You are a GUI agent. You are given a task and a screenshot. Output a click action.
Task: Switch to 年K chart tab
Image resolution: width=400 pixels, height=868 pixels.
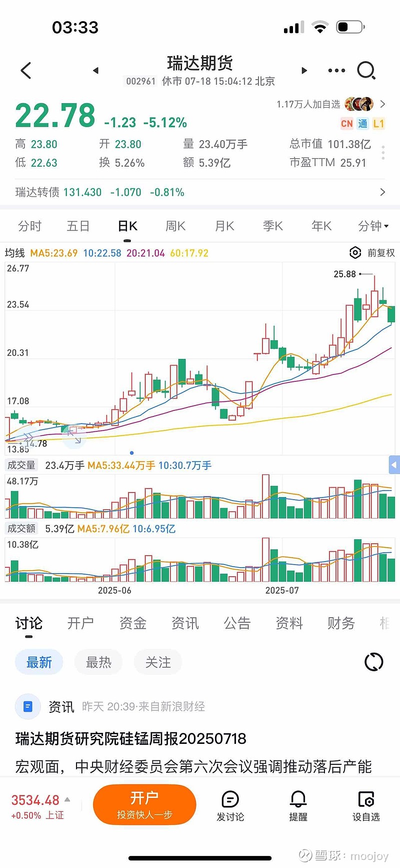pyautogui.click(x=321, y=226)
